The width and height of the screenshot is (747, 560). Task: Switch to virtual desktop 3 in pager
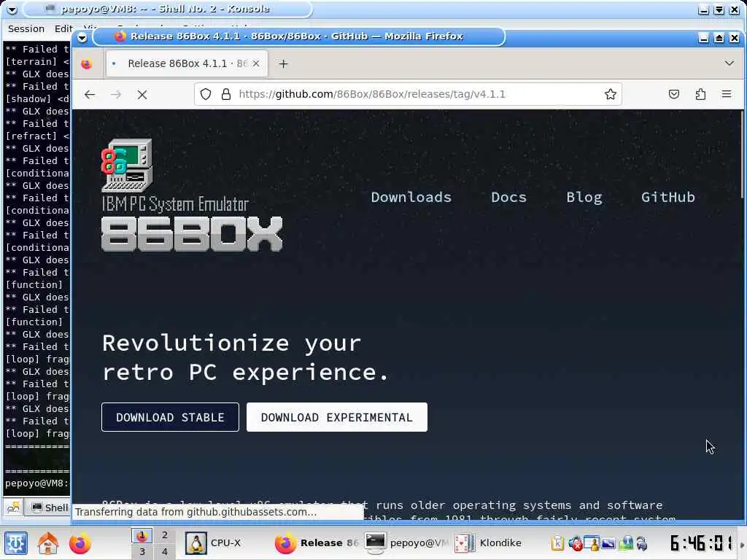(142, 551)
